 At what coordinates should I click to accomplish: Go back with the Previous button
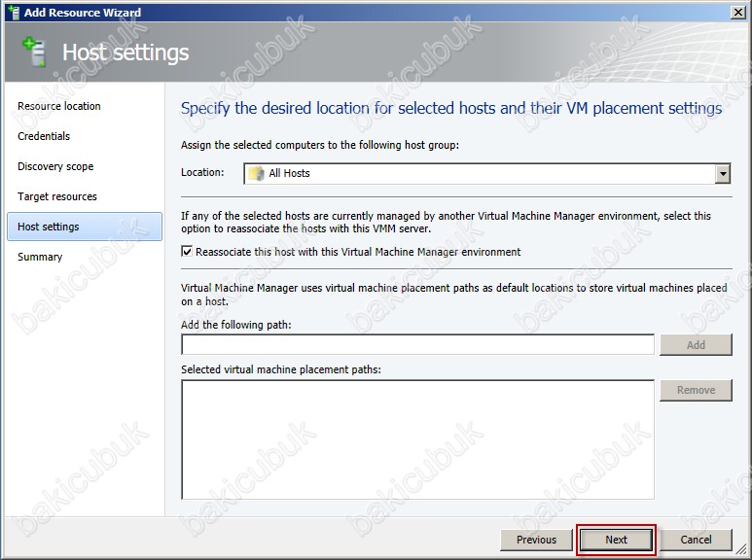536,540
